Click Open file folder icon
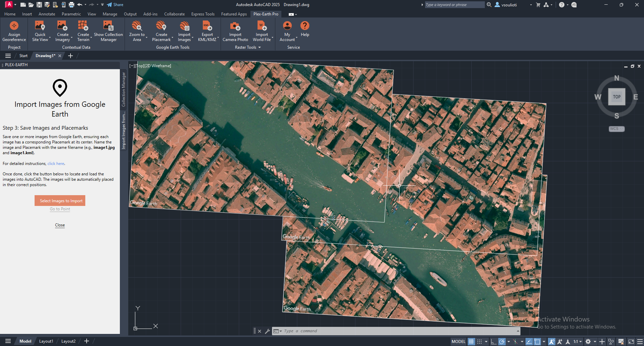Image resolution: width=644 pixels, height=346 pixels. coord(31,5)
